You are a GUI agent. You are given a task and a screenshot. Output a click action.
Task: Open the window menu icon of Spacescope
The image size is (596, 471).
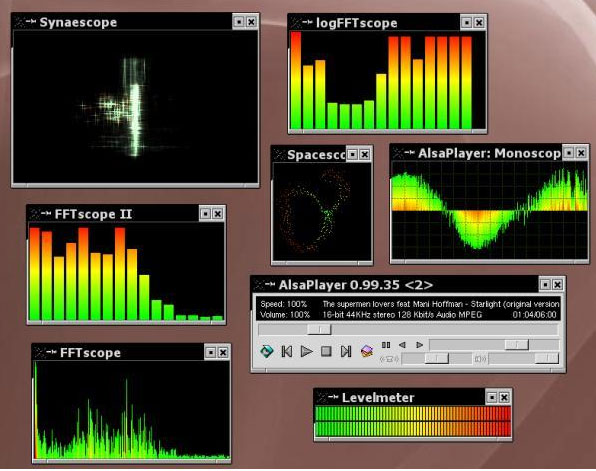[x=279, y=154]
